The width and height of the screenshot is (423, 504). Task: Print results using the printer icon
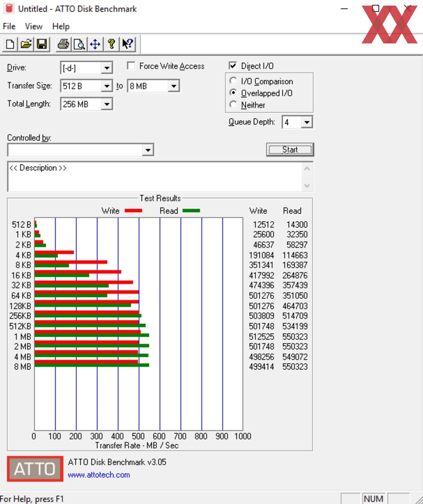[x=63, y=44]
